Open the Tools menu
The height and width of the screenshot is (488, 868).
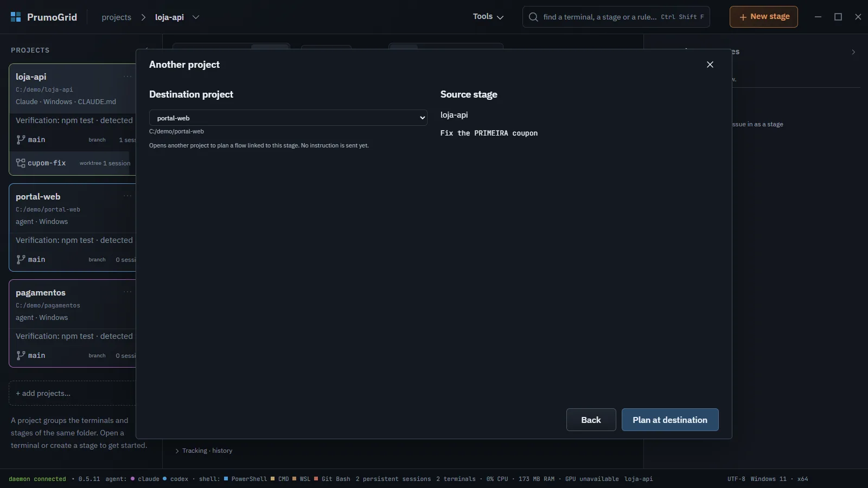point(488,17)
